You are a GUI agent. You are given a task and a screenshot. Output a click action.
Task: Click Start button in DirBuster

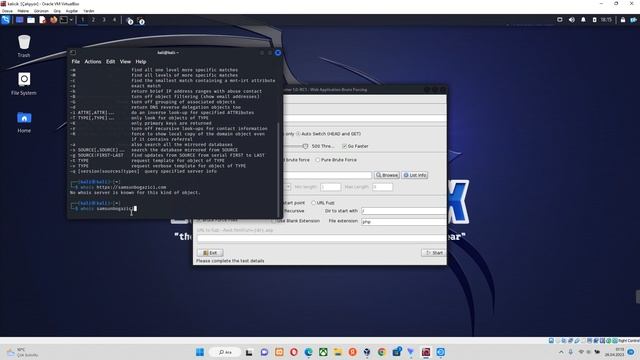coord(434,253)
